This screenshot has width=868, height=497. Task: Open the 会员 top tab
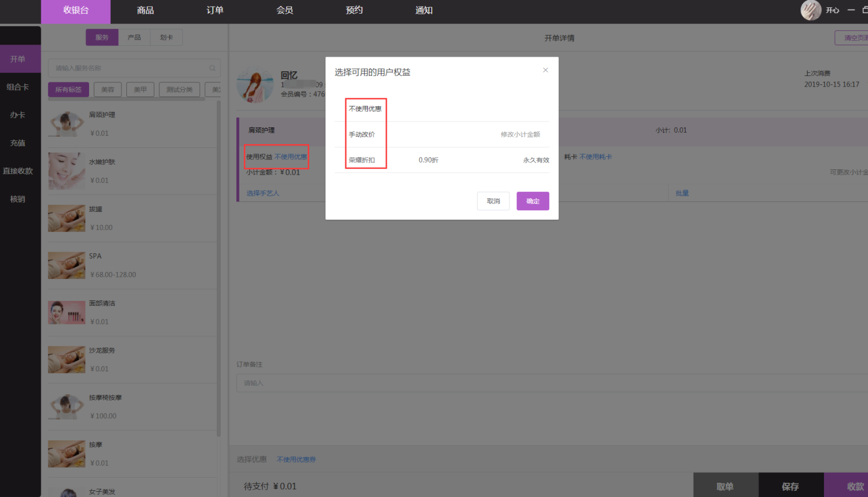tap(285, 10)
